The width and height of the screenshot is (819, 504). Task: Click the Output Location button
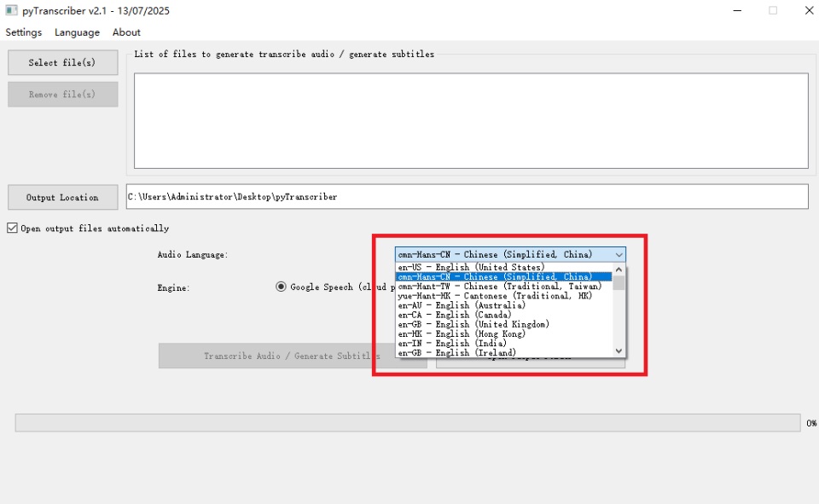click(x=62, y=198)
